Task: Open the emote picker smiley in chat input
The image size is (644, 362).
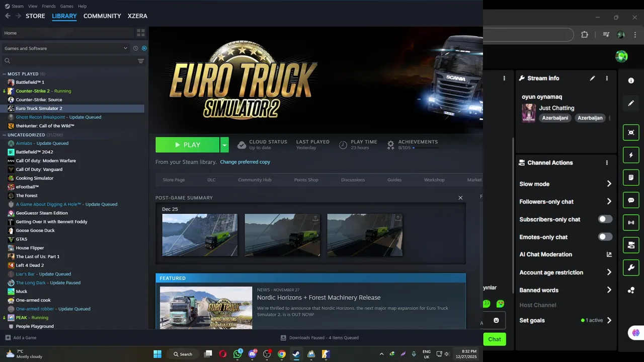Action: [x=496, y=320]
